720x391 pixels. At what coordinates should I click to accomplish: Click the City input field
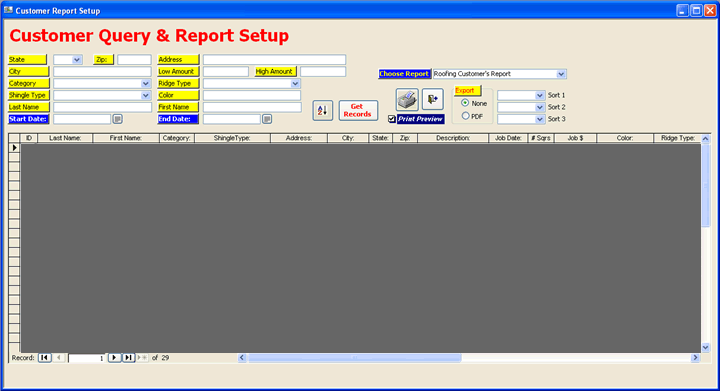[x=102, y=72]
